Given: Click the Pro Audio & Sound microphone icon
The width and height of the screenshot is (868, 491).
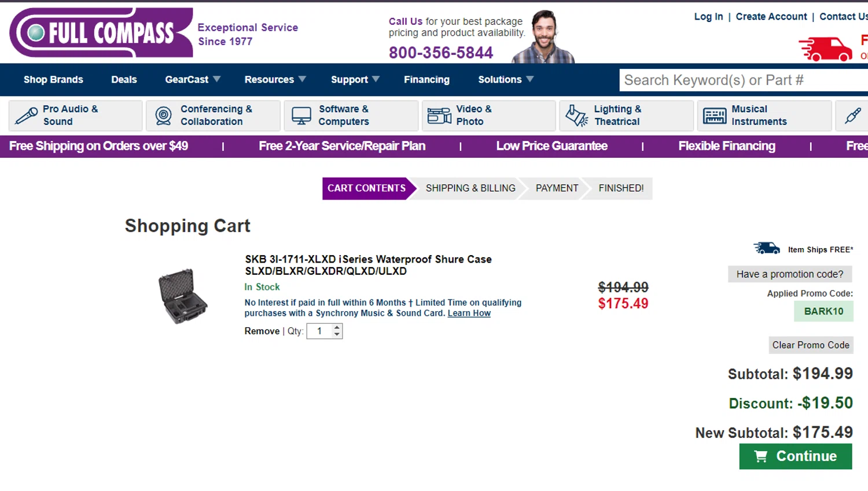Looking at the screenshot, I should click(x=27, y=116).
